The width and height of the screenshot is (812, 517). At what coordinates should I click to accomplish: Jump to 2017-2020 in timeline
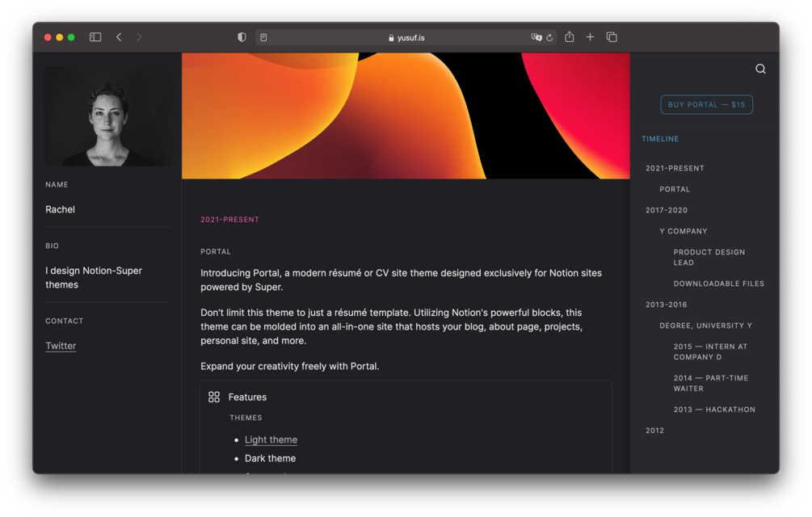pos(667,210)
